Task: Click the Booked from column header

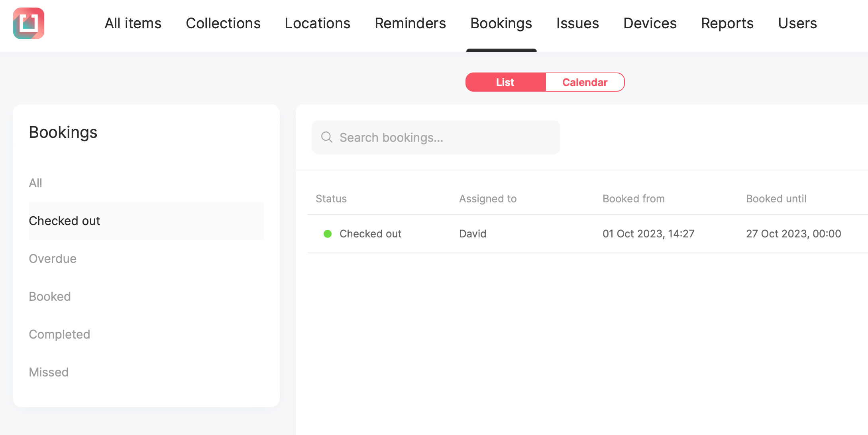Action: (634, 198)
